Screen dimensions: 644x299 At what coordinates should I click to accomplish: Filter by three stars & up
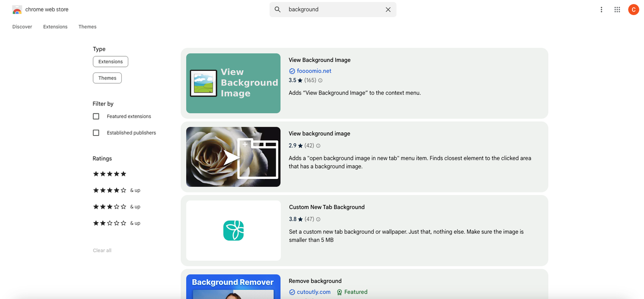[117, 207]
